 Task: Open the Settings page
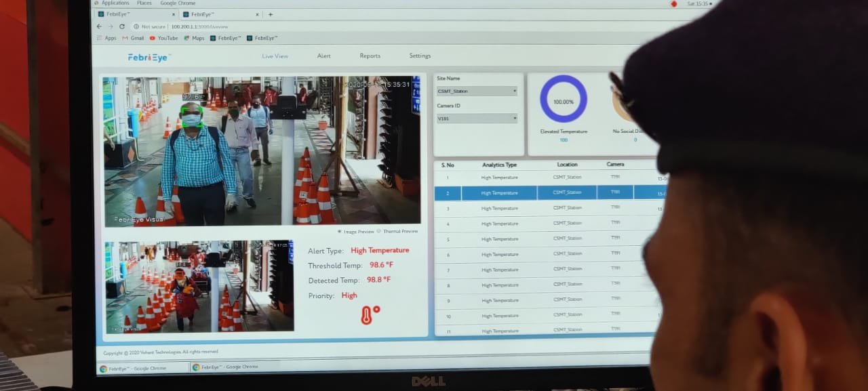[x=420, y=56]
